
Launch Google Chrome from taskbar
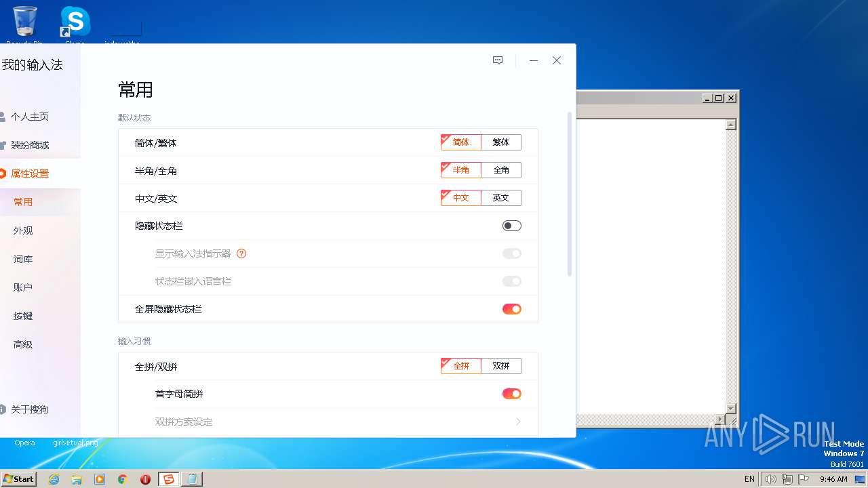pyautogui.click(x=123, y=479)
